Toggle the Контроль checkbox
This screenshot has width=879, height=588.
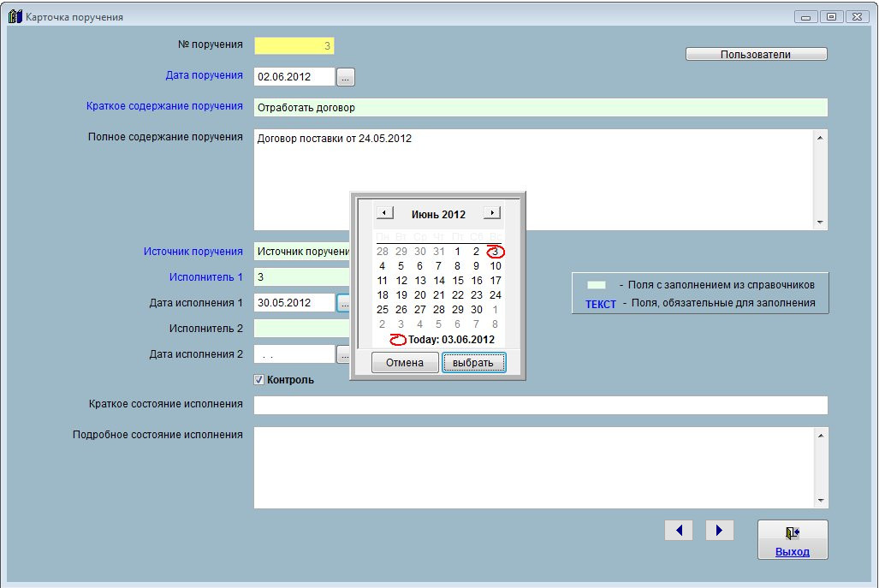point(259,379)
